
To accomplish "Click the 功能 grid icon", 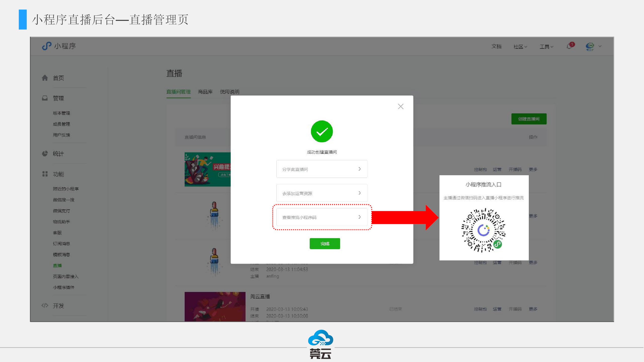I will (45, 174).
